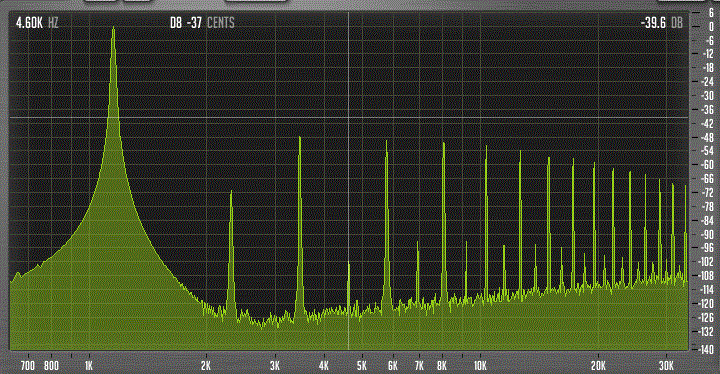Click the 10K frequency axis label
Screen dimensions: 720x374
pyautogui.click(x=480, y=366)
